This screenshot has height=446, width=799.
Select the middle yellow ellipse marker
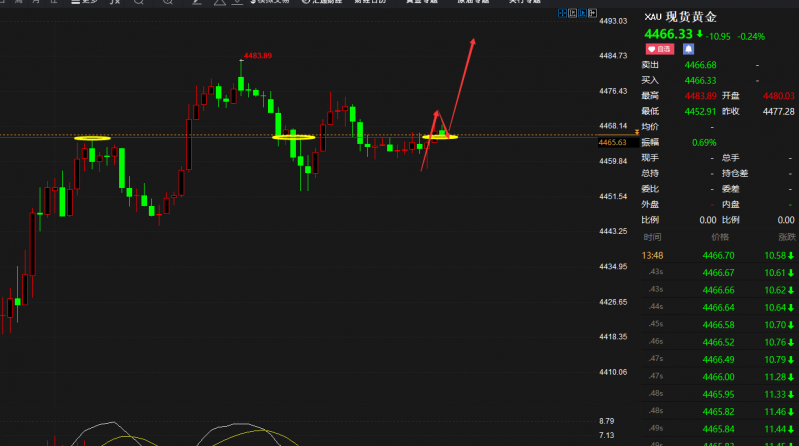(294, 137)
